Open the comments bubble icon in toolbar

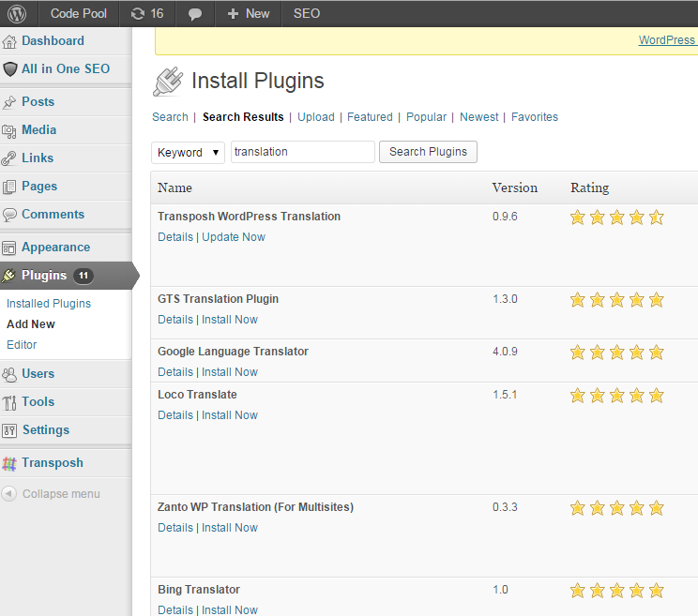point(195,13)
